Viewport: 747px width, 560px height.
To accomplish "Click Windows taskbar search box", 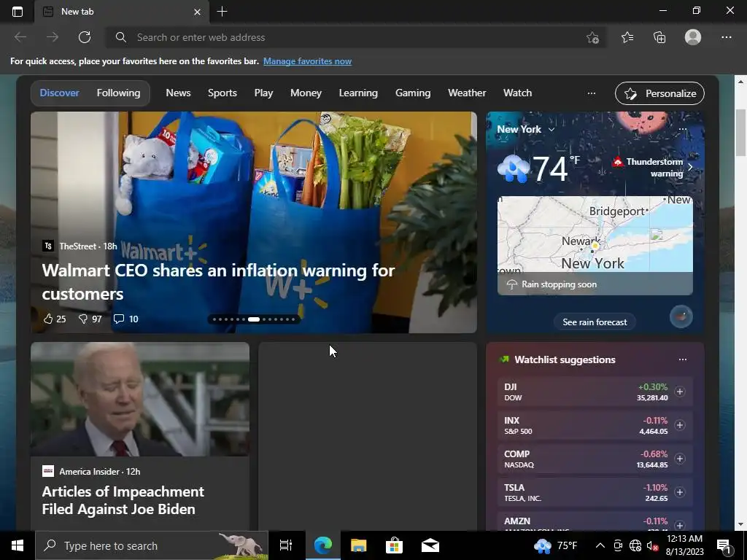I will click(152, 545).
